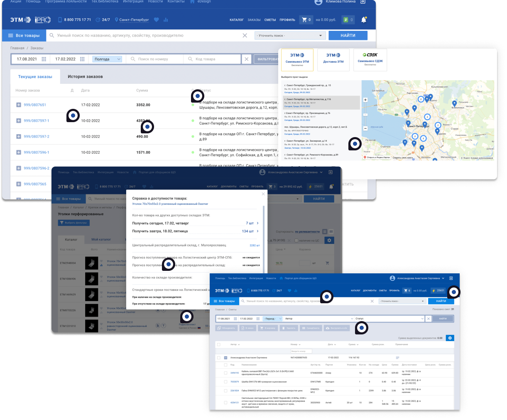507x420 pixels.
Task: Zoom in on the map with plus control
Action: pyautogui.click(x=365, y=99)
